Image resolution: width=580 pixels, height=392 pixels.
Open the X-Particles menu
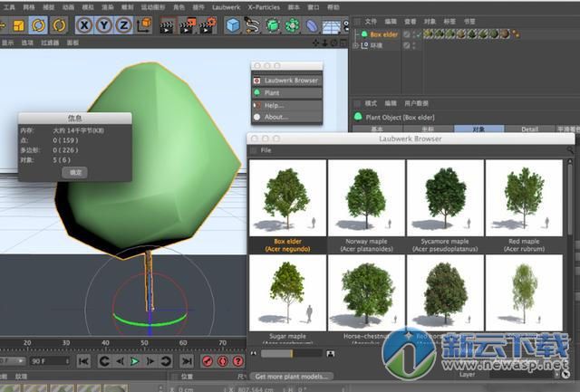coord(264,7)
